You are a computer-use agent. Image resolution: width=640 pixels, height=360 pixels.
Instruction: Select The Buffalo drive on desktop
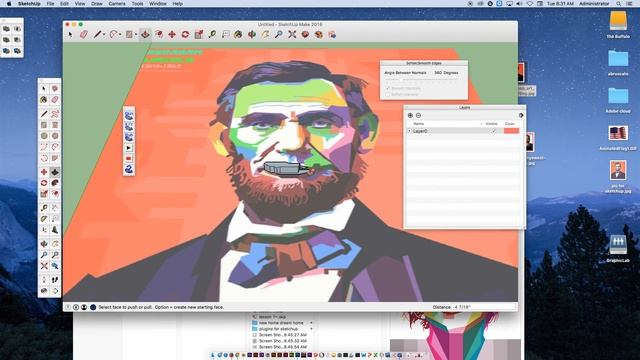pos(618,24)
